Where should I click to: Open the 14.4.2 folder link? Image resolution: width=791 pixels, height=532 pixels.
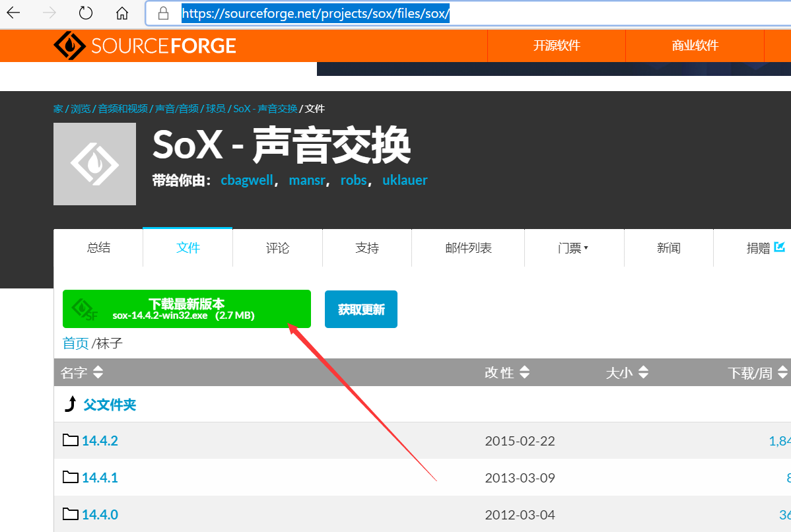click(100, 441)
